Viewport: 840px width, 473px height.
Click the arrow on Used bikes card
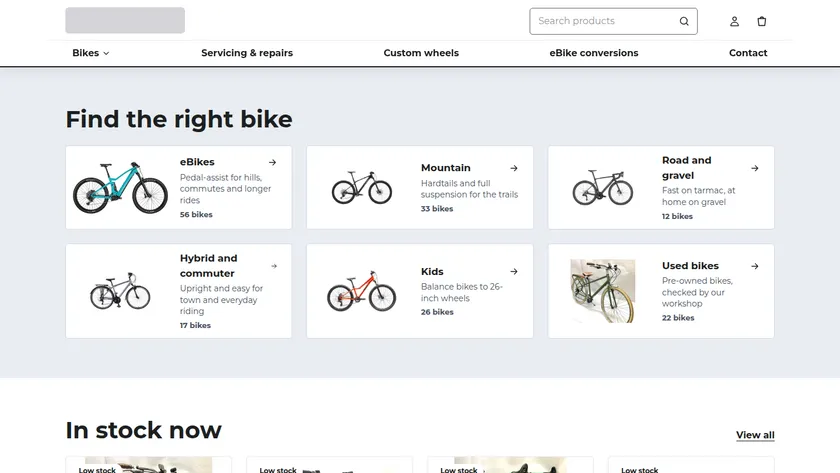(x=755, y=266)
